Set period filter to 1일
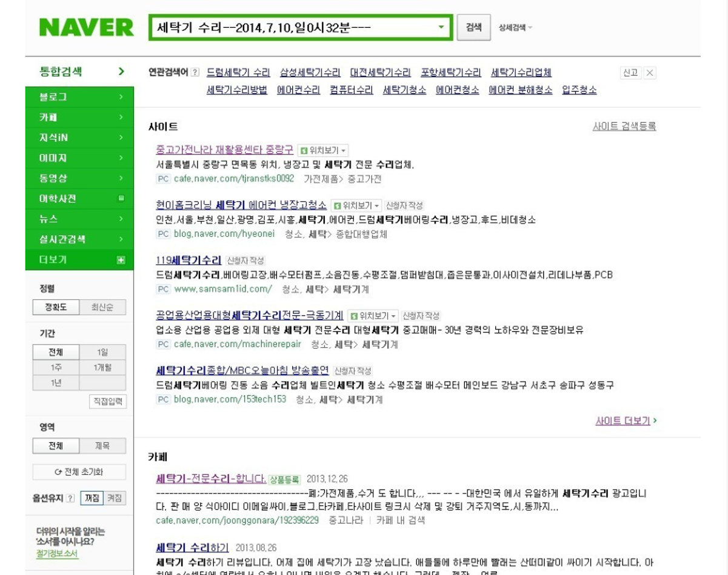Screen dimensions: 728x575 coord(102,352)
